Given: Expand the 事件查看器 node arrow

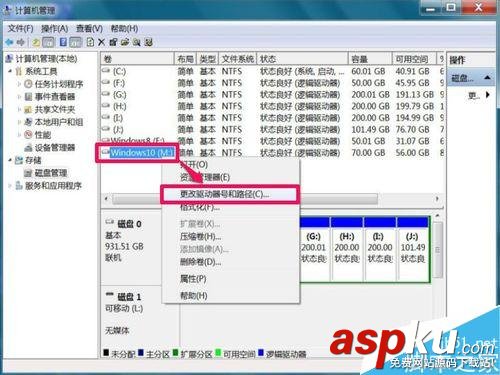Looking at the screenshot, I should pos(19,97).
